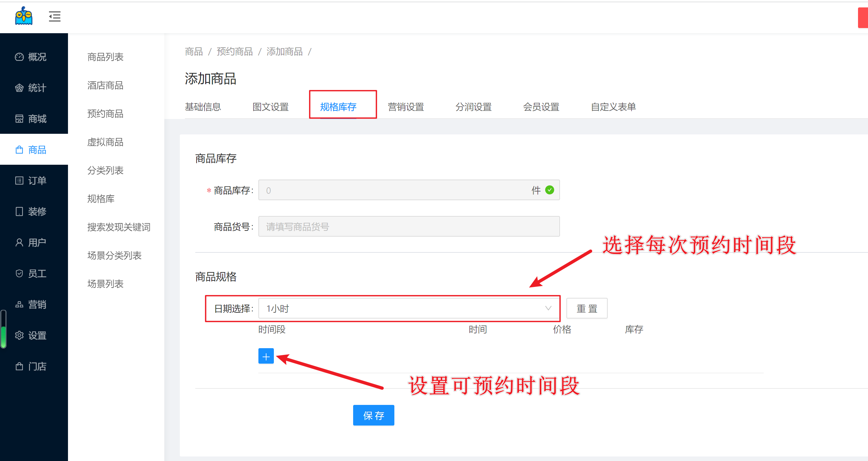Click the 商品货号 input field

[x=409, y=226]
